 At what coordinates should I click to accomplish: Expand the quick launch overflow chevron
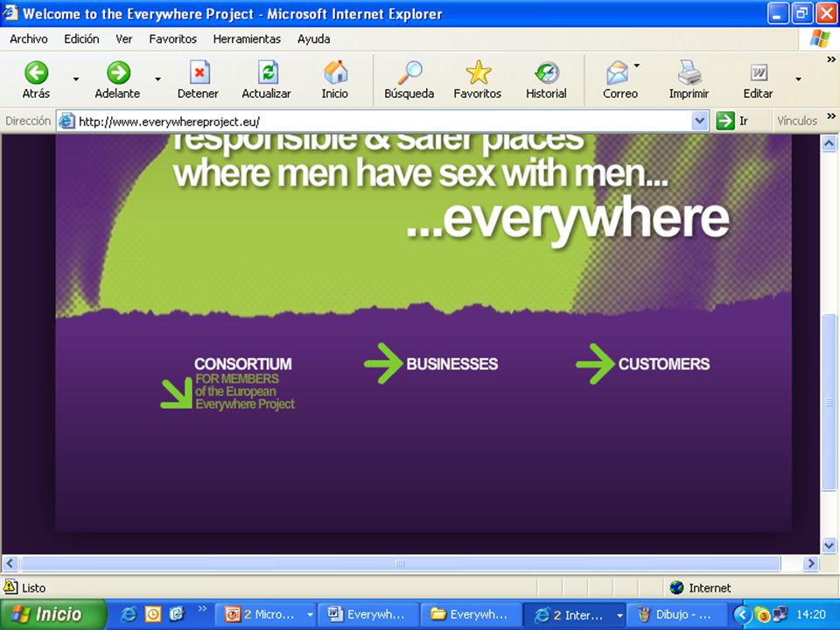(202, 609)
